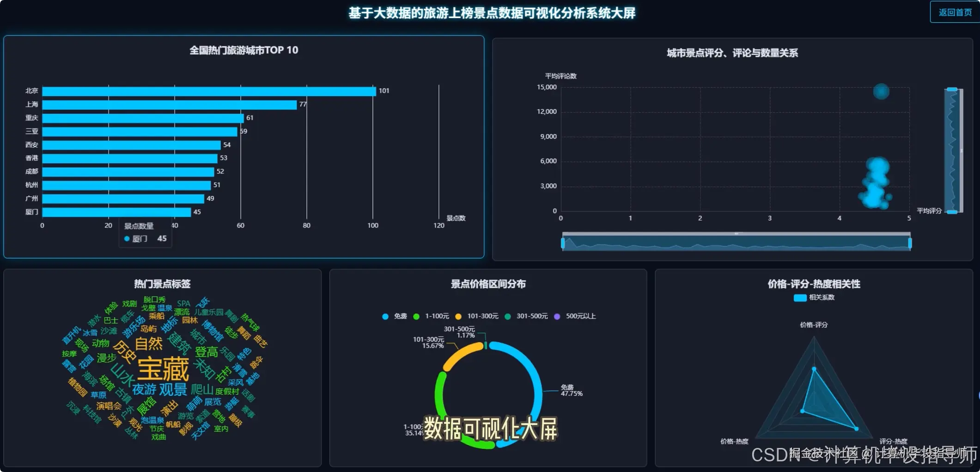Click the left handle of horizontal zoom slider

pyautogui.click(x=563, y=243)
